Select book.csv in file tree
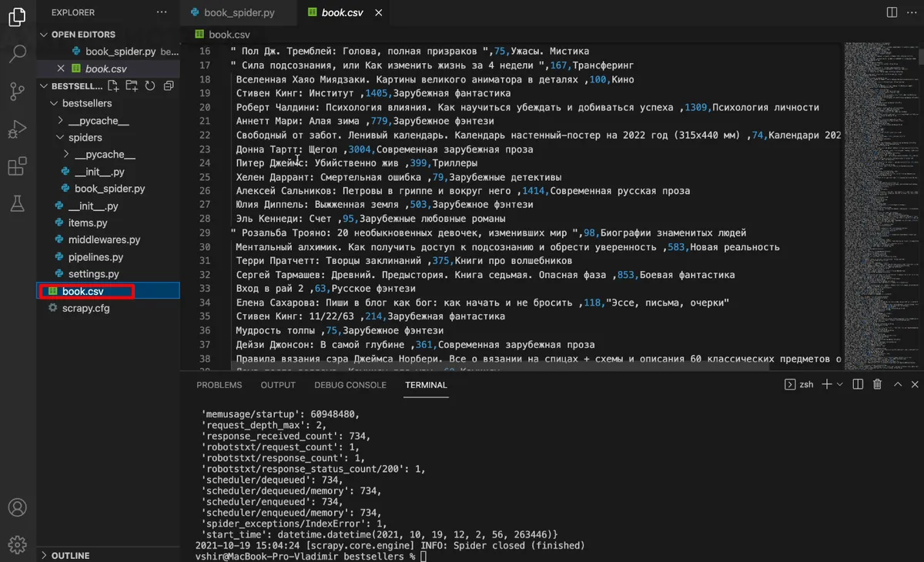The width and height of the screenshot is (924, 562). pos(109,291)
